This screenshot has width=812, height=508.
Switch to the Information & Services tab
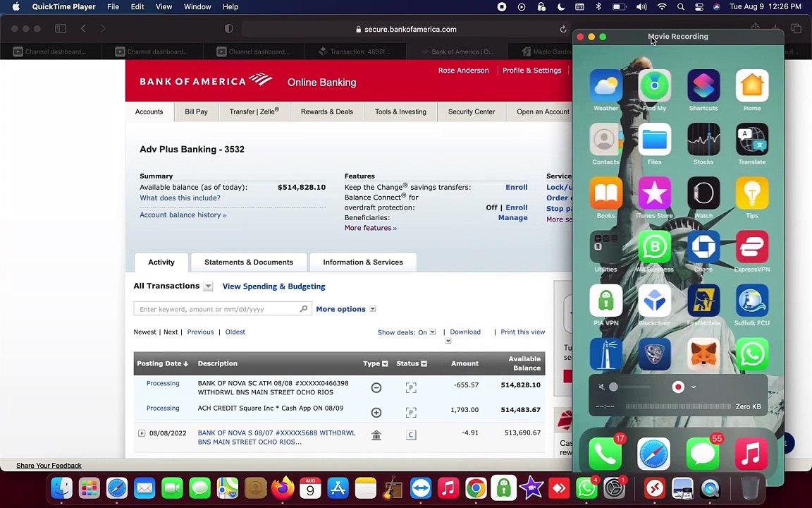[363, 262]
